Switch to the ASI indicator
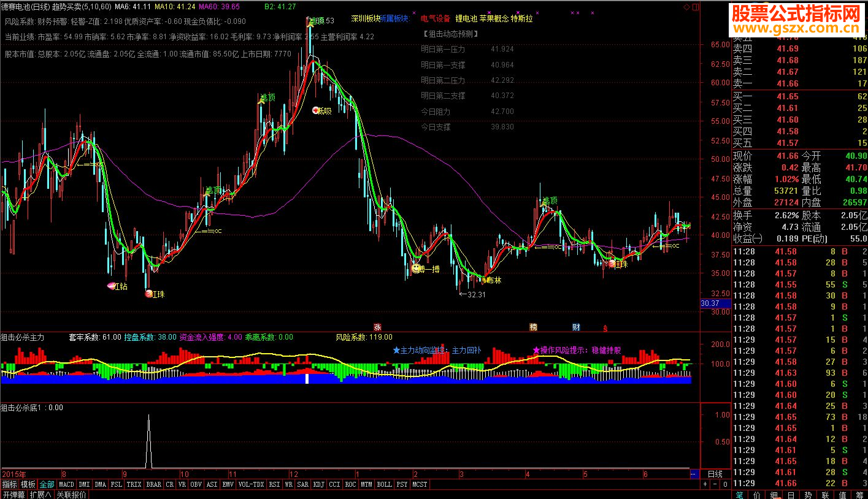This screenshot has height=499, width=868. pyautogui.click(x=212, y=484)
